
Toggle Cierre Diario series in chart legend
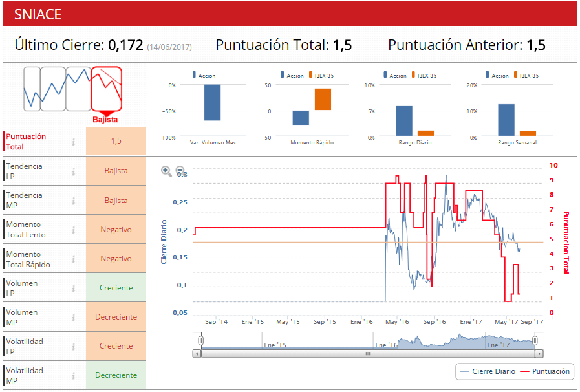488,372
